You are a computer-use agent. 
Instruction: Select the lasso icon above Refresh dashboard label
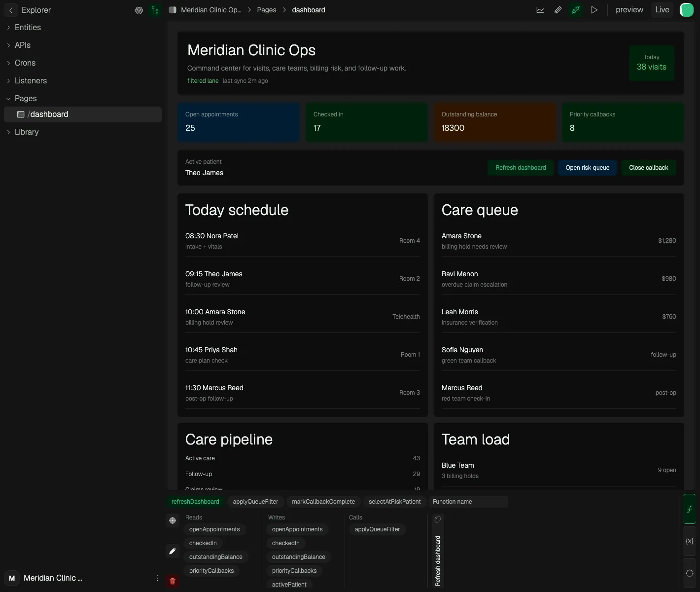tap(437, 519)
